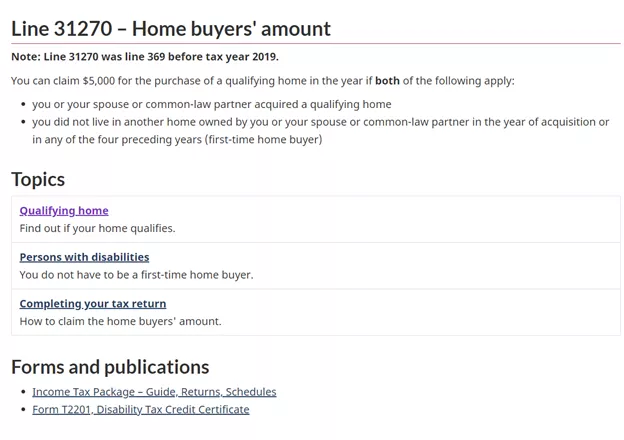Open the Qualifying home link
This screenshot has height=440, width=624.
pos(64,211)
